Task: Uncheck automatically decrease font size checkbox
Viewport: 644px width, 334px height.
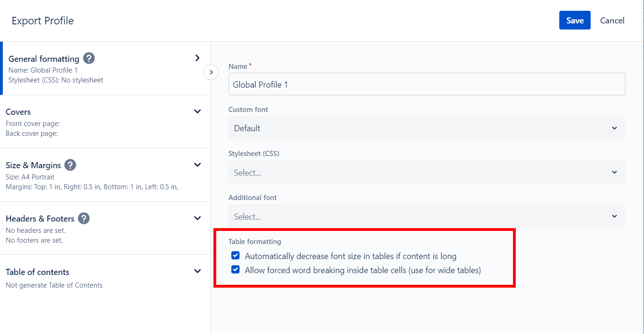Action: tap(235, 256)
